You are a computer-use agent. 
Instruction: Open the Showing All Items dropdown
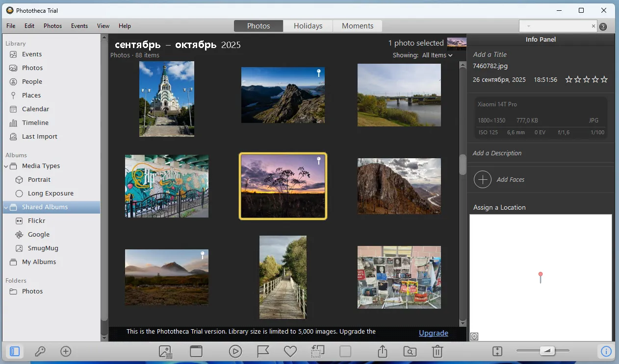pyautogui.click(x=437, y=55)
